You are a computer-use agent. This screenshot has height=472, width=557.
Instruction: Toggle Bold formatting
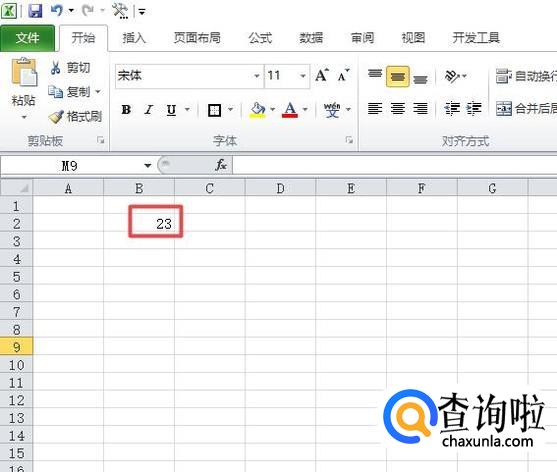pyautogui.click(x=126, y=110)
